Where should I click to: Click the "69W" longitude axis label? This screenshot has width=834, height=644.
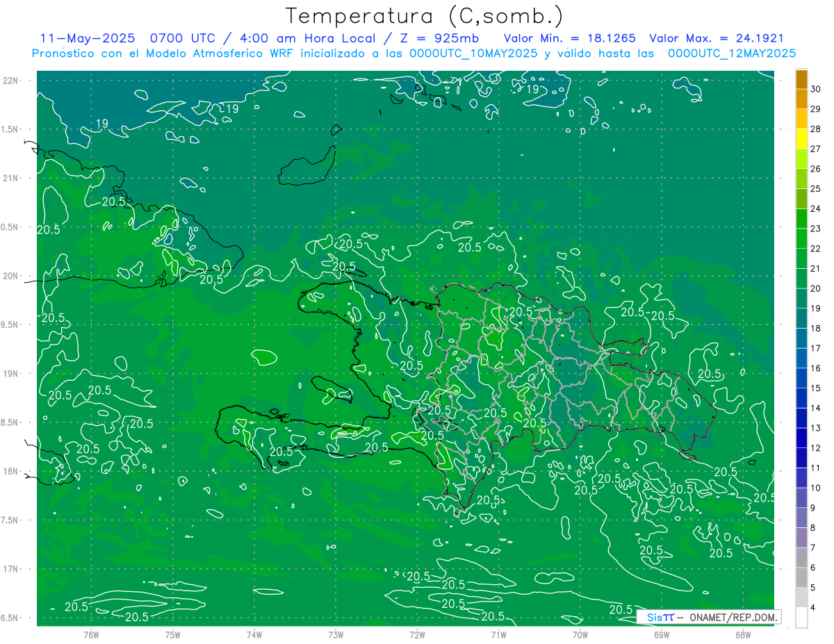click(662, 635)
